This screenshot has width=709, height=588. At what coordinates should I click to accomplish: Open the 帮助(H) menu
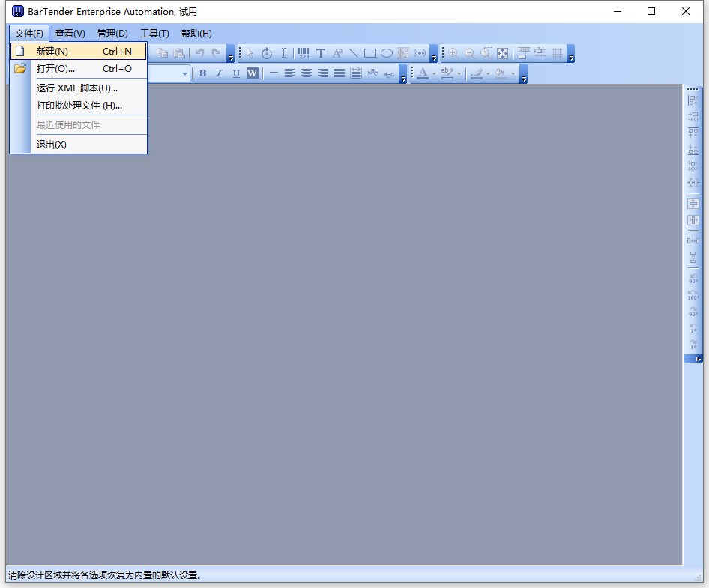coord(196,34)
